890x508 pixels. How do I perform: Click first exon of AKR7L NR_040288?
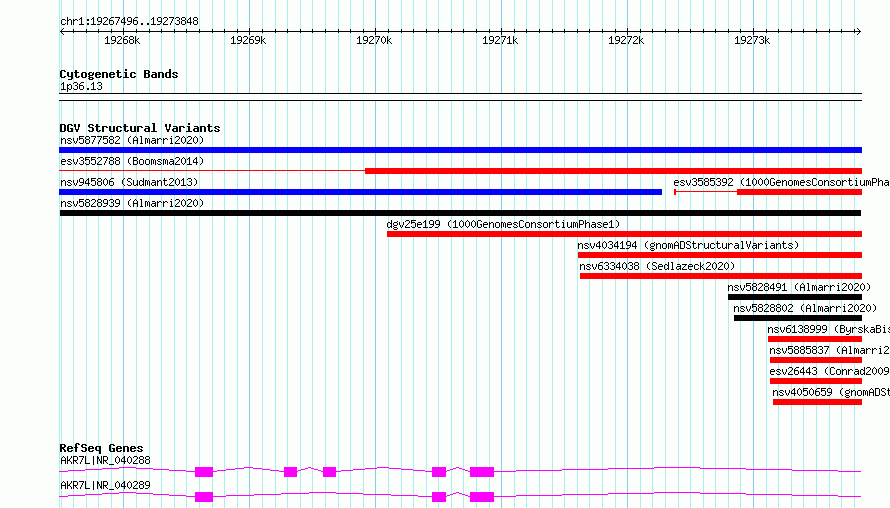(204, 472)
